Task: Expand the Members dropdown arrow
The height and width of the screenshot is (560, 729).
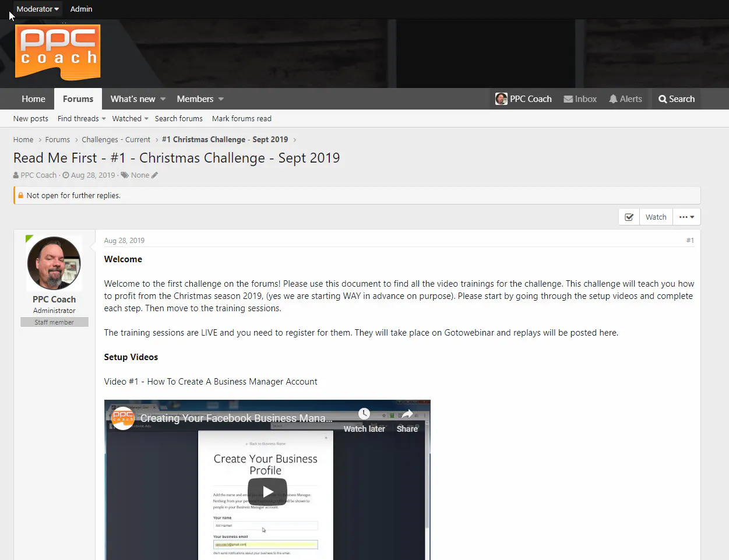Action: (x=221, y=99)
